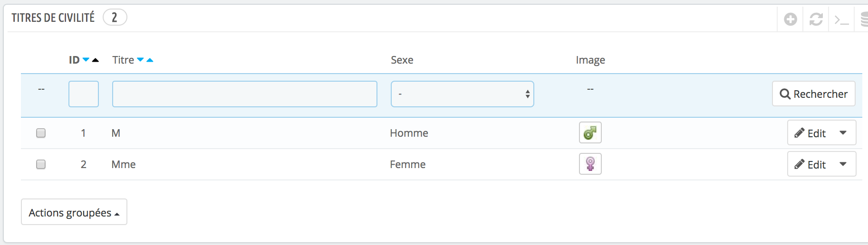Sort Titre column ascending with up arrow
The height and width of the screenshot is (245, 868).
coord(150,60)
